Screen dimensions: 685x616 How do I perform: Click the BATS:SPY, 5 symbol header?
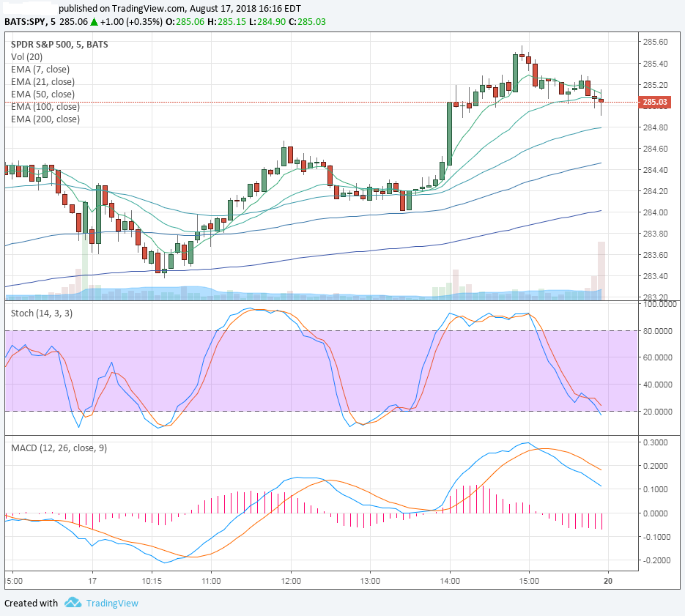30,22
